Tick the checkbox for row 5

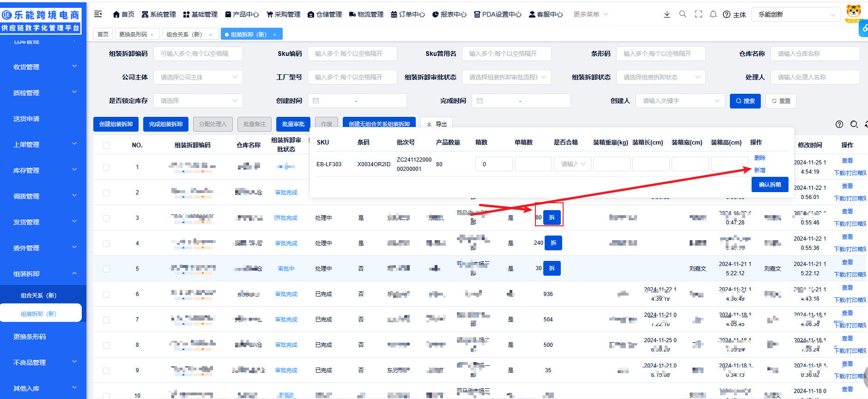(106, 269)
